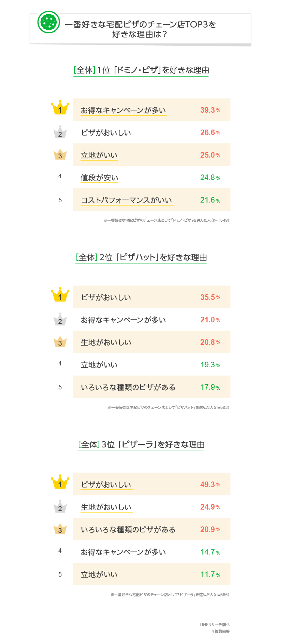Select the gold number 1 crown in the ピザハット ranking
The height and width of the screenshot is (644, 281).
tap(60, 296)
